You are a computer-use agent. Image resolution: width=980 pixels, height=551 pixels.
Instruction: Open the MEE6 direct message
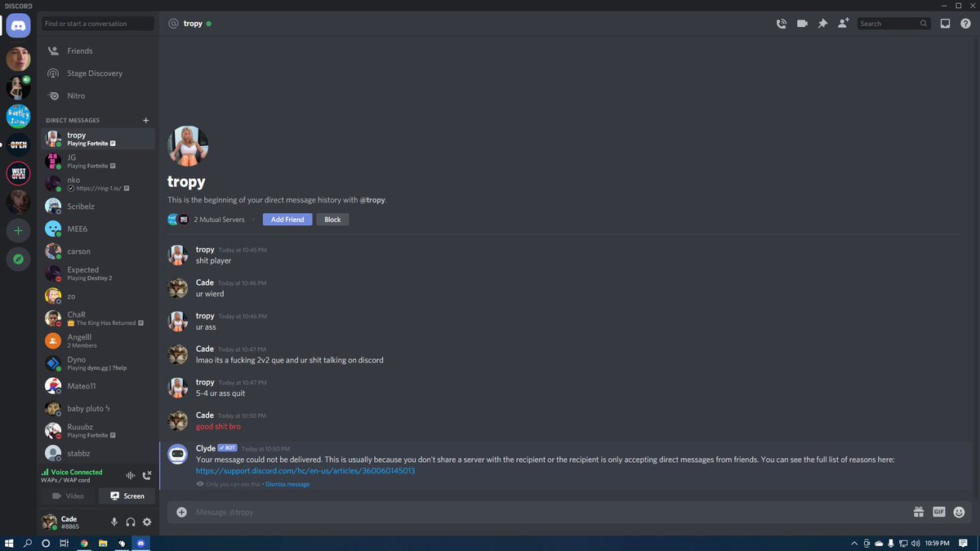(98, 229)
